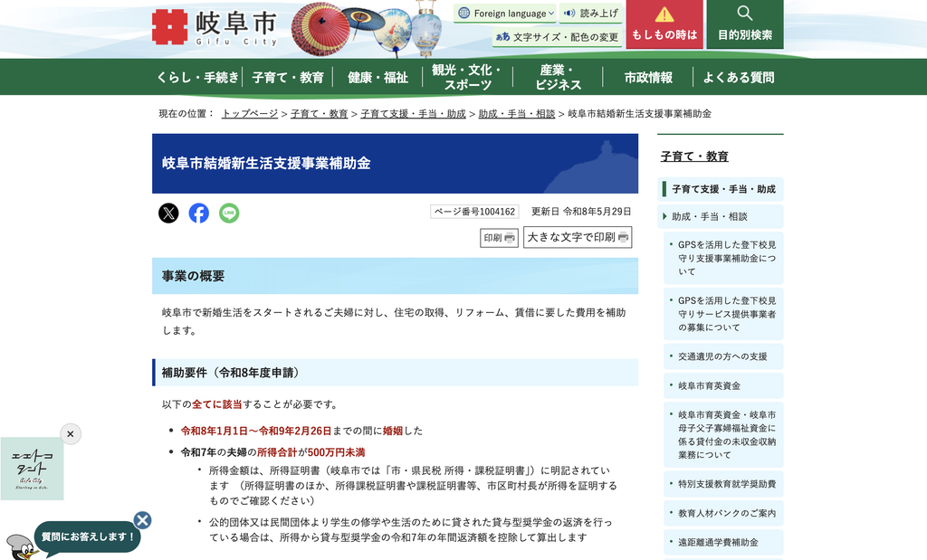Open 市政情報 menu
This screenshot has width=927, height=560.
[648, 78]
